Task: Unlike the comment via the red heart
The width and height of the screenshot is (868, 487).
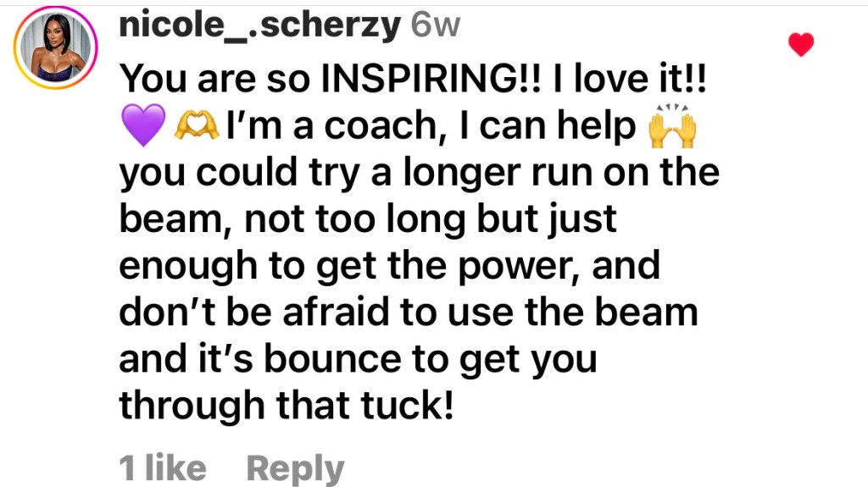Action: (x=800, y=44)
